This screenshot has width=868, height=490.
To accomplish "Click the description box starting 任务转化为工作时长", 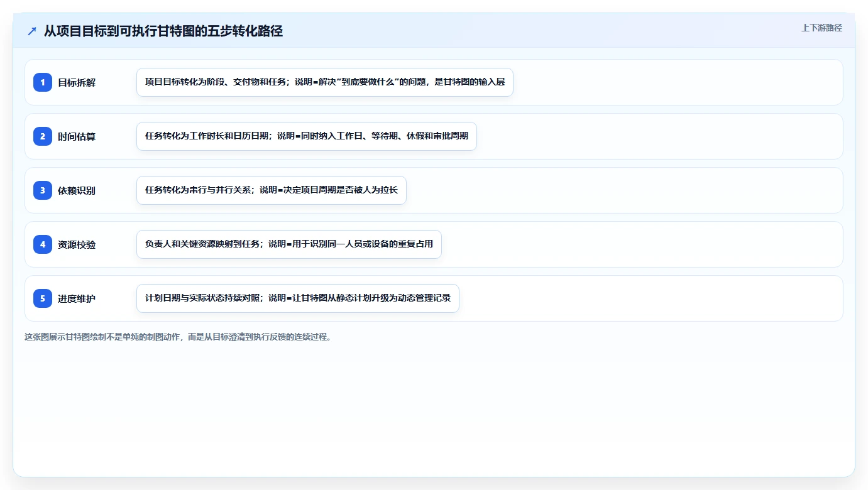I will (x=307, y=136).
